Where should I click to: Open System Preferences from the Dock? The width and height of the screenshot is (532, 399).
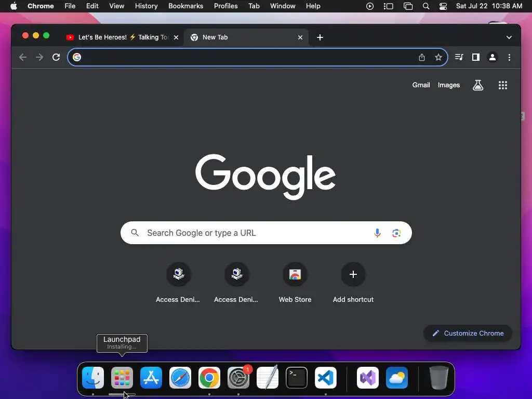[x=238, y=378]
